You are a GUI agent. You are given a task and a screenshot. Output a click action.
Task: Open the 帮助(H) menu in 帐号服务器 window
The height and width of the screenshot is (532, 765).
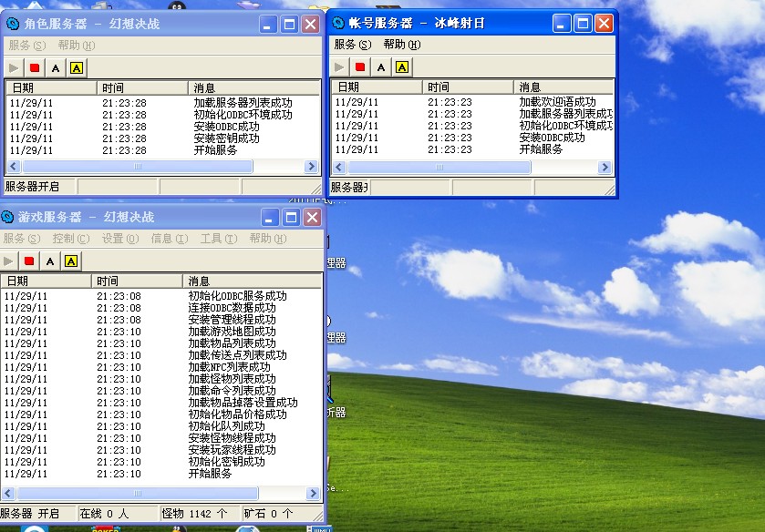coord(401,45)
